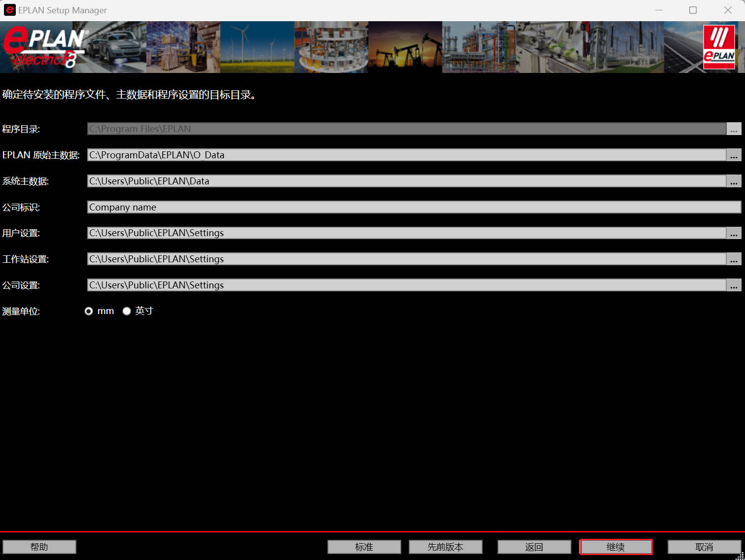Viewport: 745px width, 560px height.
Task: Open the folder browser for 系统主数据
Action: (x=734, y=181)
